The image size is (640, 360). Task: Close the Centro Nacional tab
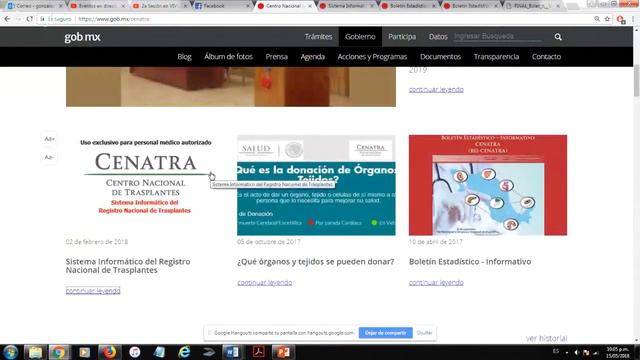(x=310, y=6)
